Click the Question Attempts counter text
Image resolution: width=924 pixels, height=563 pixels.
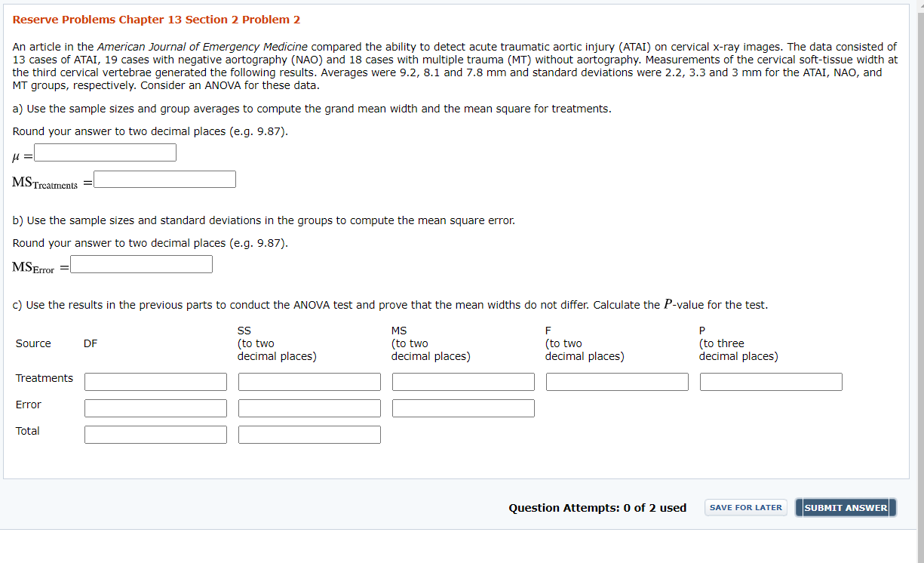[597, 507]
